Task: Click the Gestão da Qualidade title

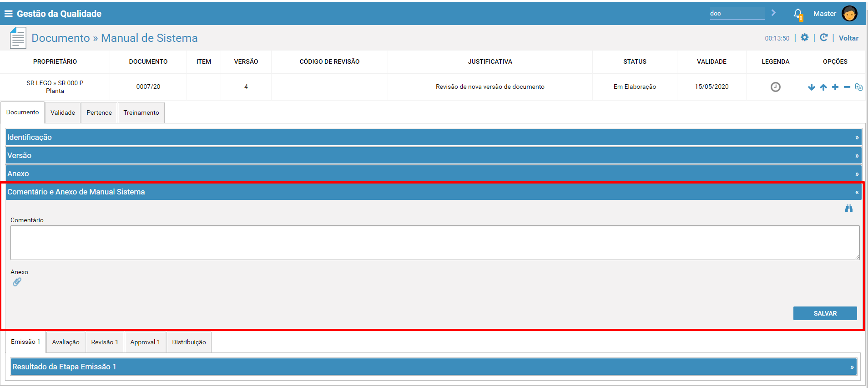Action: tap(59, 14)
